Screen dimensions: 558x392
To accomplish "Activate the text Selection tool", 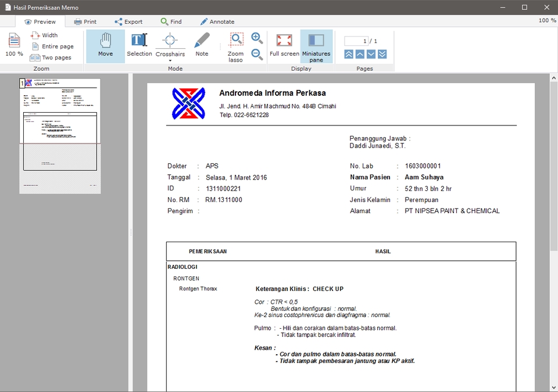I will (x=139, y=45).
